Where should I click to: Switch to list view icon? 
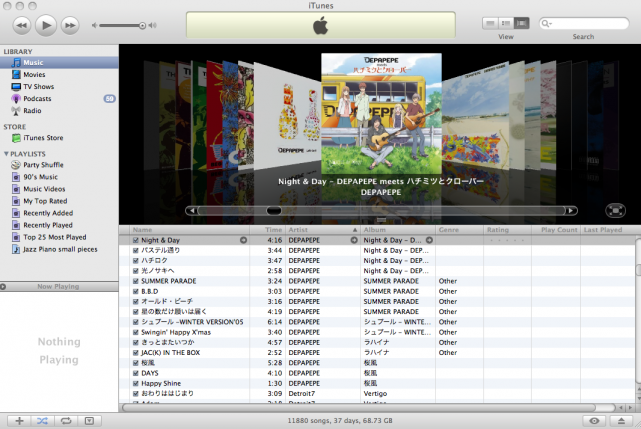coord(490,23)
